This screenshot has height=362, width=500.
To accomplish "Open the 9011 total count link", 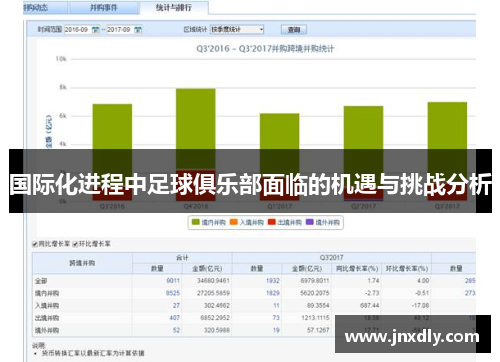I will pyautogui.click(x=173, y=281).
